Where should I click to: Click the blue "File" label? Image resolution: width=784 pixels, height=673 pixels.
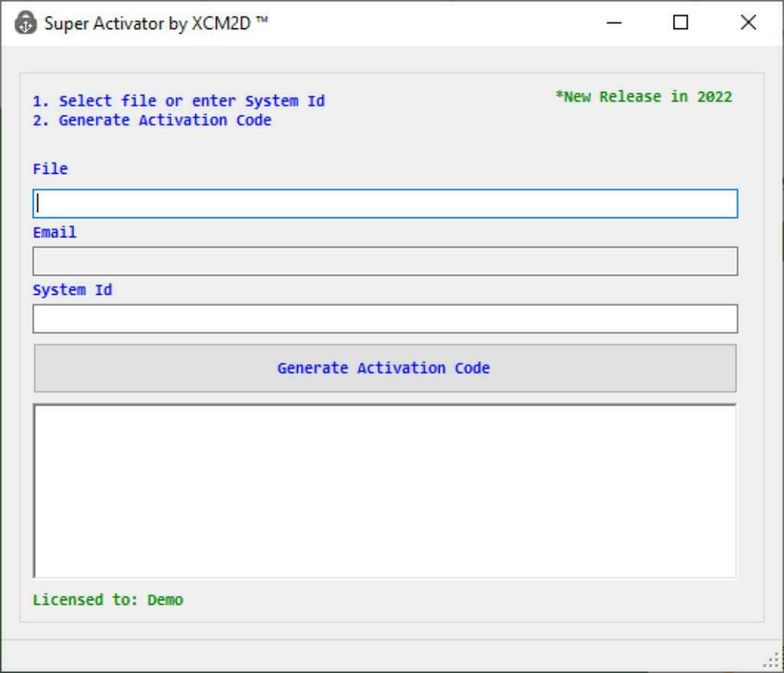pos(49,168)
